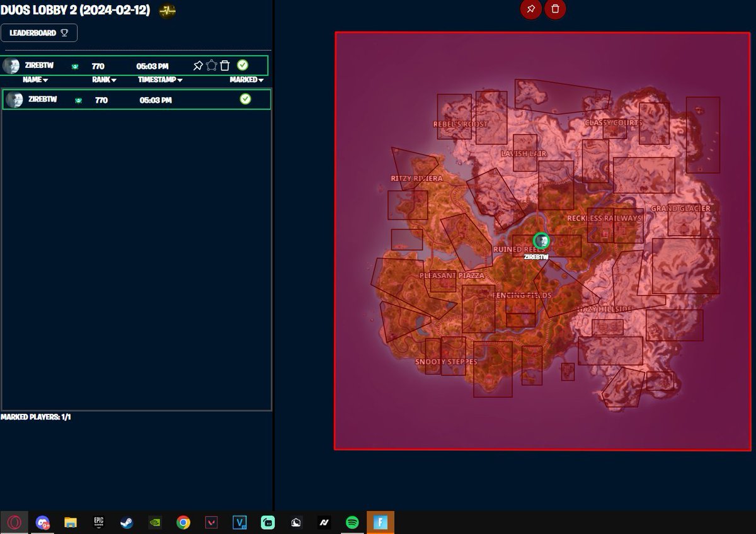
Task: Click the Rebel's Roost label on the map
Action: pyautogui.click(x=460, y=124)
